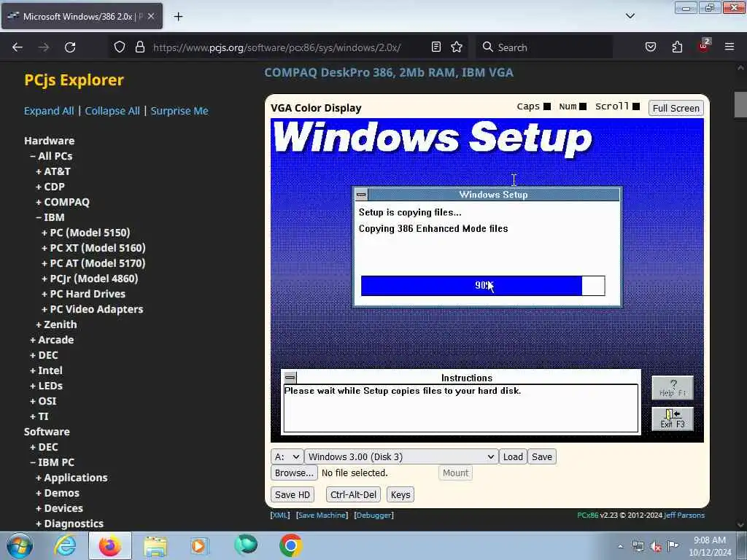Click the Save HD button
The image size is (747, 560).
(x=292, y=495)
